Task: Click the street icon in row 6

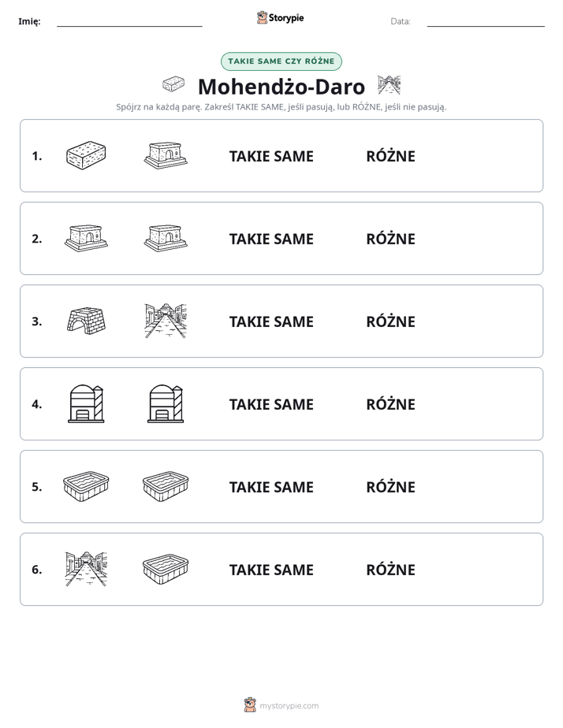Action: click(x=86, y=569)
